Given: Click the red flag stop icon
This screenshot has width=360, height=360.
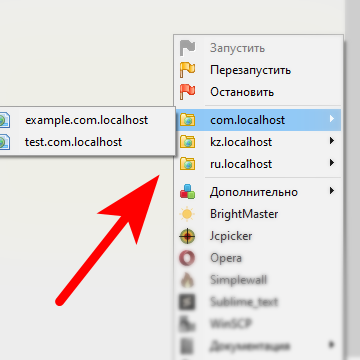Looking at the screenshot, I should pos(187,92).
